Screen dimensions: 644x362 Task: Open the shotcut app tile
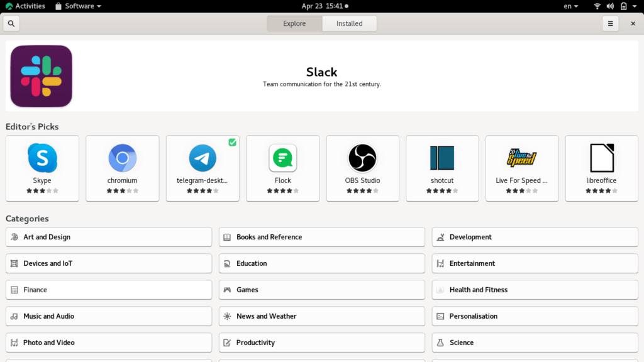[x=442, y=168]
